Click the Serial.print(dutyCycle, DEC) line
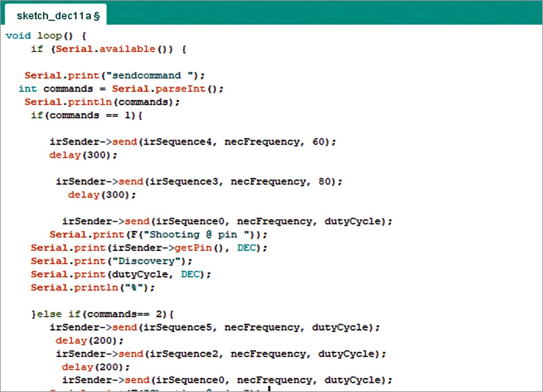This screenshot has width=543, height=392. coord(121,274)
